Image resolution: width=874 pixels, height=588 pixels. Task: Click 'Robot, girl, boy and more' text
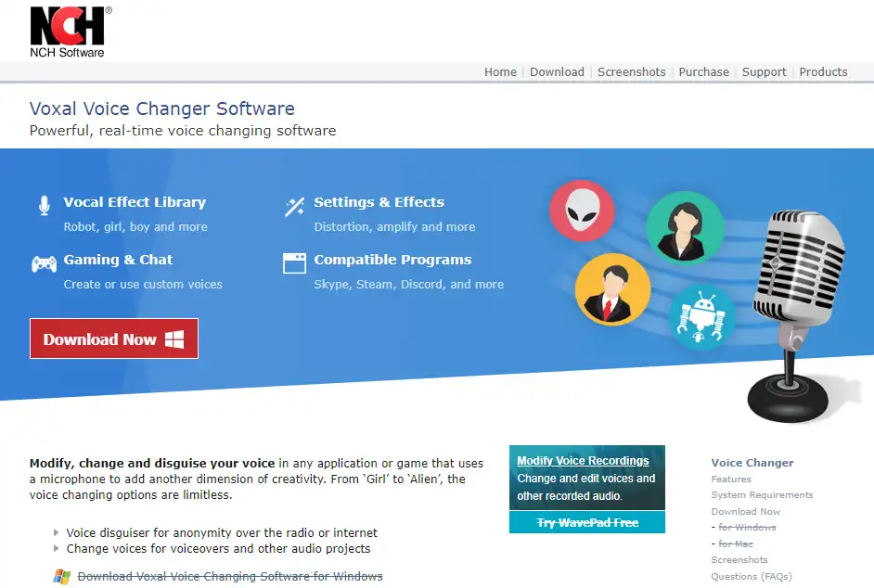135,227
